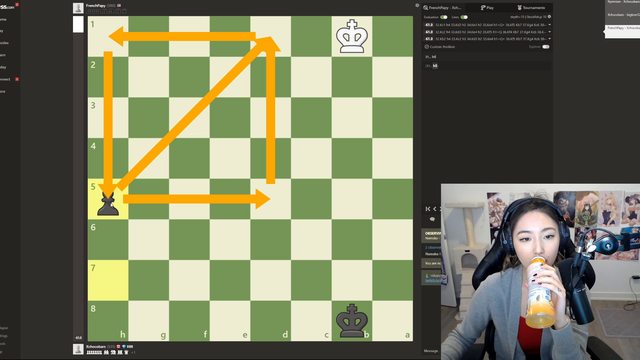This screenshot has height=360, width=640.
Task: Select the black pawn on h5
Action: 108,203
